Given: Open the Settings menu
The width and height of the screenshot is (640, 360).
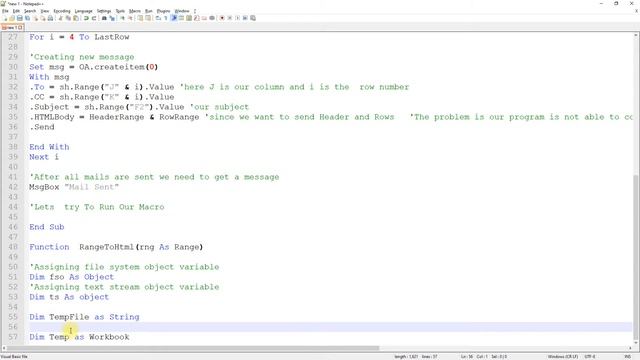Looking at the screenshot, I should tap(104, 11).
